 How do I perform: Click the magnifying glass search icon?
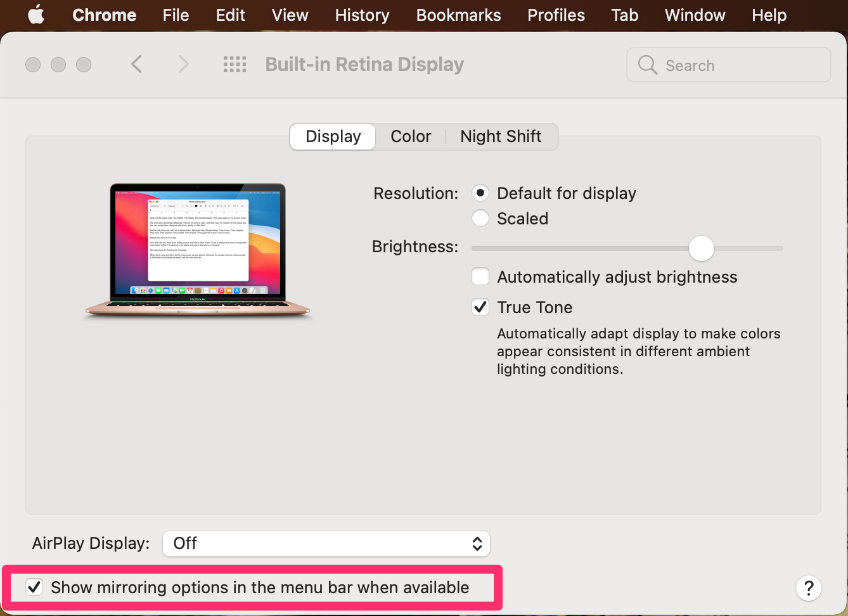[x=647, y=65]
